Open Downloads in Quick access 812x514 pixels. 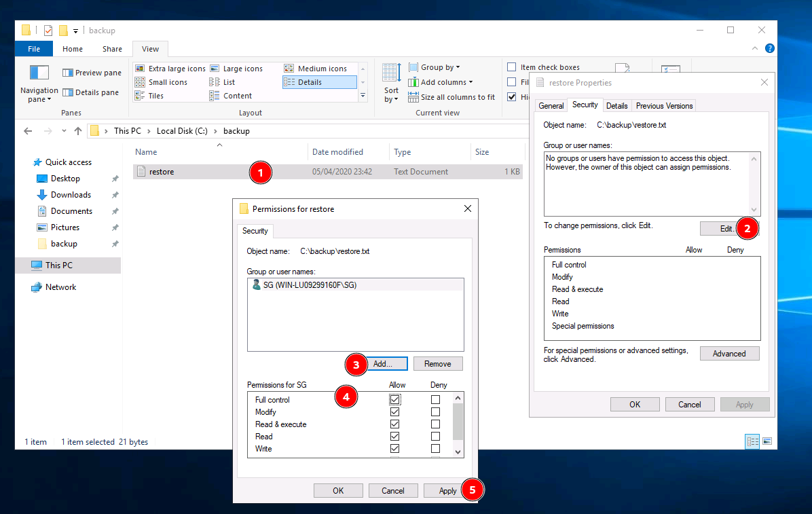(71, 195)
